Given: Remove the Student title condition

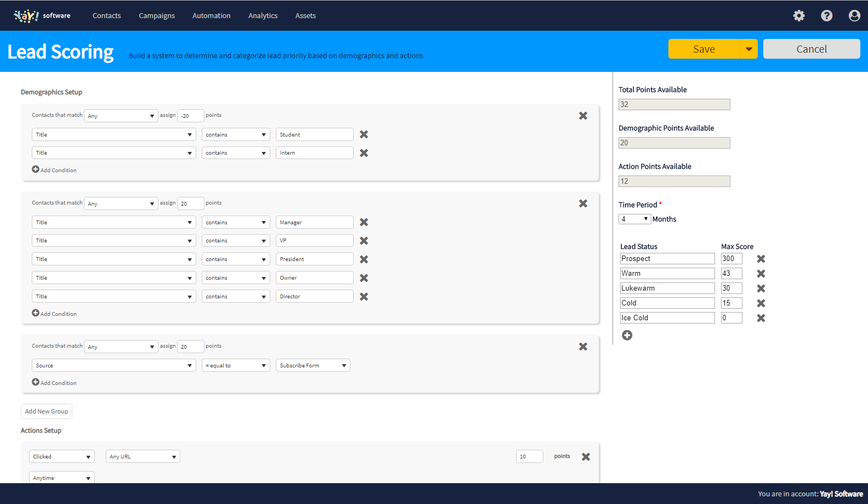Looking at the screenshot, I should coord(364,134).
